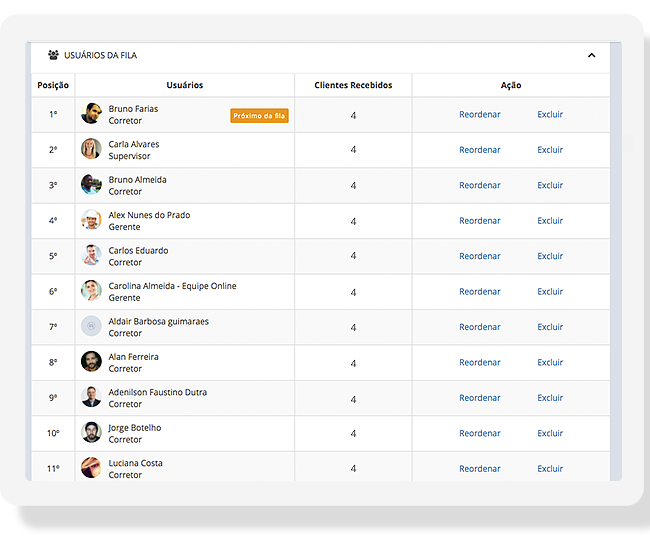Click Excluir for Bruno Almeida
The width and height of the screenshot is (650, 550).
coord(550,185)
